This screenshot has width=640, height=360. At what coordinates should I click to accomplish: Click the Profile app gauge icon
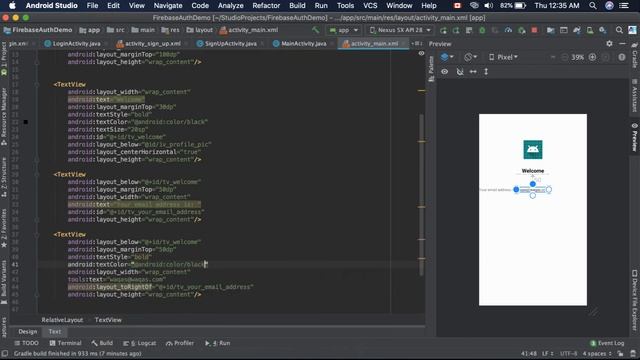click(508, 30)
